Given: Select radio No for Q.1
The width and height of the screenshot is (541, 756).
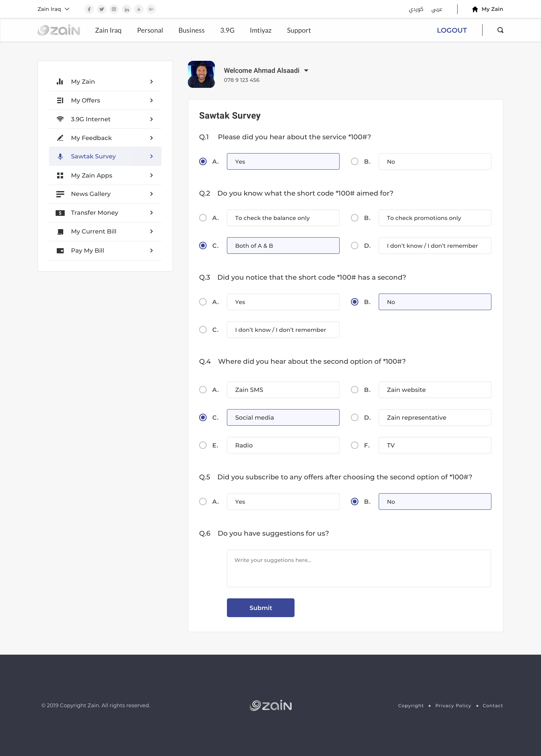Looking at the screenshot, I should (354, 161).
